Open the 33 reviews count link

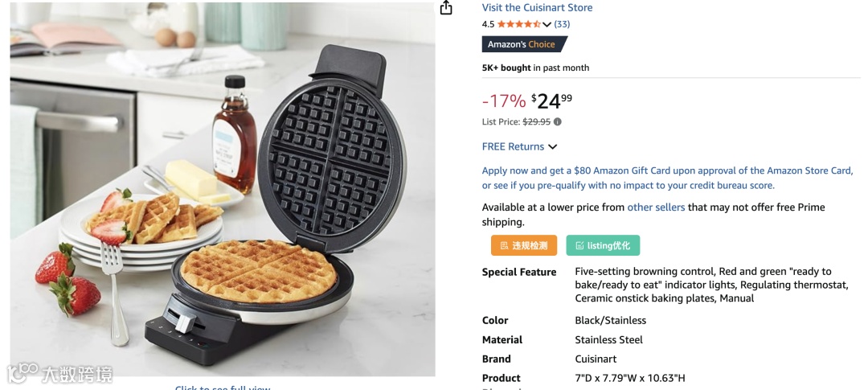(x=562, y=24)
